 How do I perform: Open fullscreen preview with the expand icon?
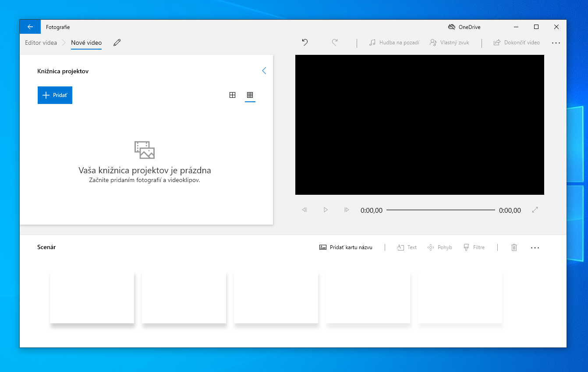point(535,210)
